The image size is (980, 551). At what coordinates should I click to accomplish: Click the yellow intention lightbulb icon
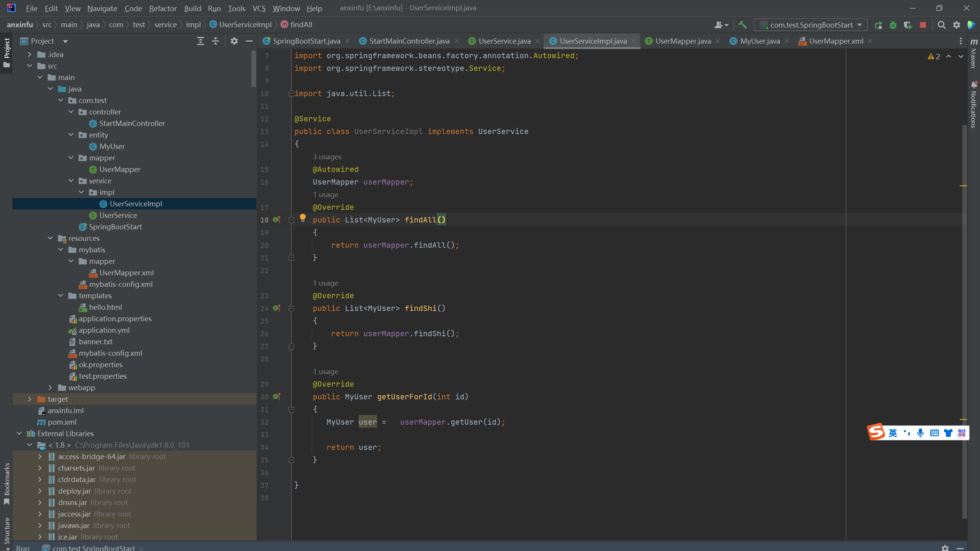pos(302,218)
